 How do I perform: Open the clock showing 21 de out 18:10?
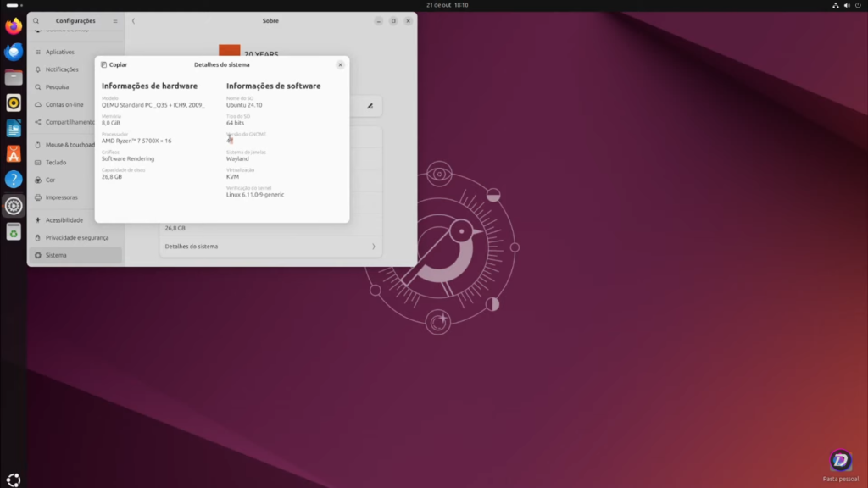[448, 5]
